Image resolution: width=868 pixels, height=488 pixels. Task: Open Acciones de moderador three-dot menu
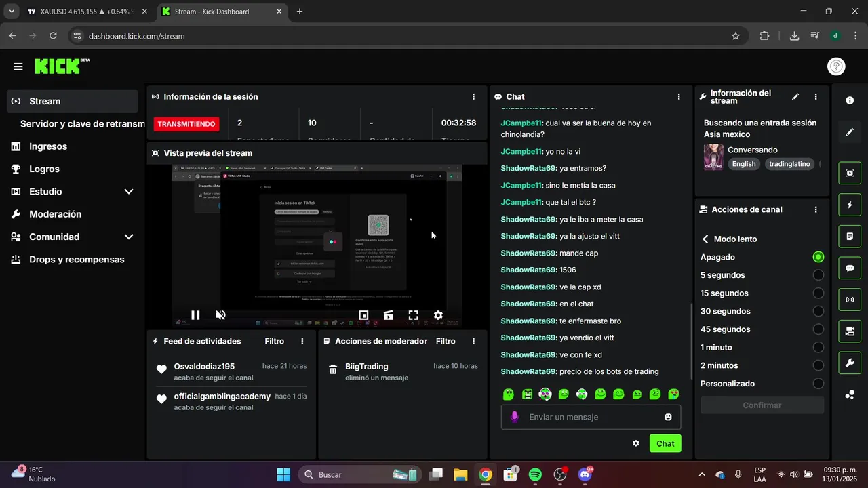point(473,341)
